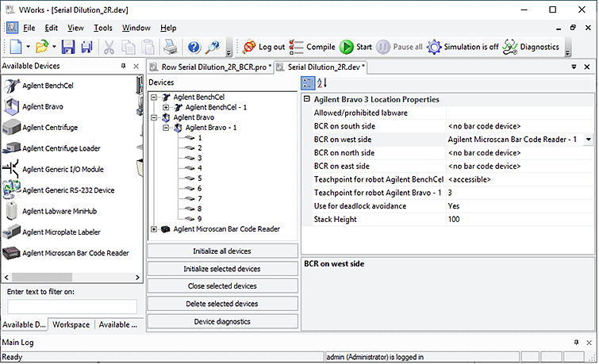
Task: Collapse the Agilent Bravo - 1 node
Action: click(x=166, y=128)
